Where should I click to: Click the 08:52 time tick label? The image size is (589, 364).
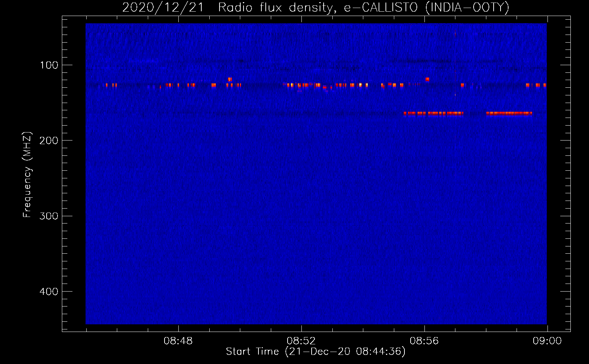[x=301, y=341]
